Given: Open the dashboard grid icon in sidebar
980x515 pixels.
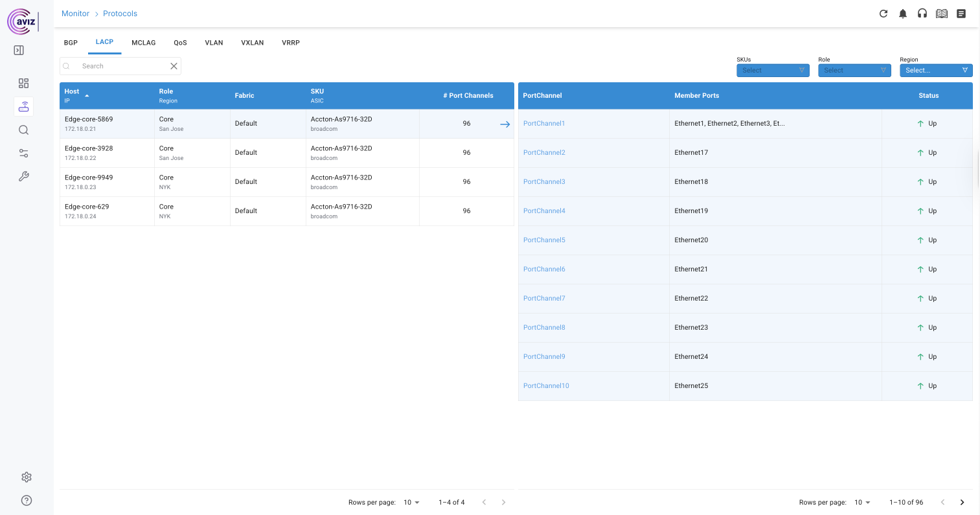Looking at the screenshot, I should 24,83.
